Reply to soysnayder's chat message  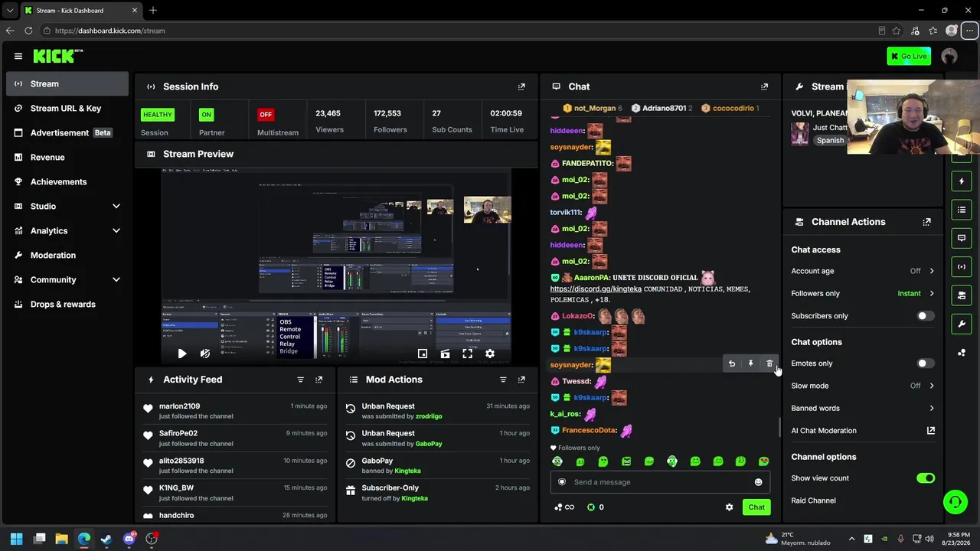731,364
